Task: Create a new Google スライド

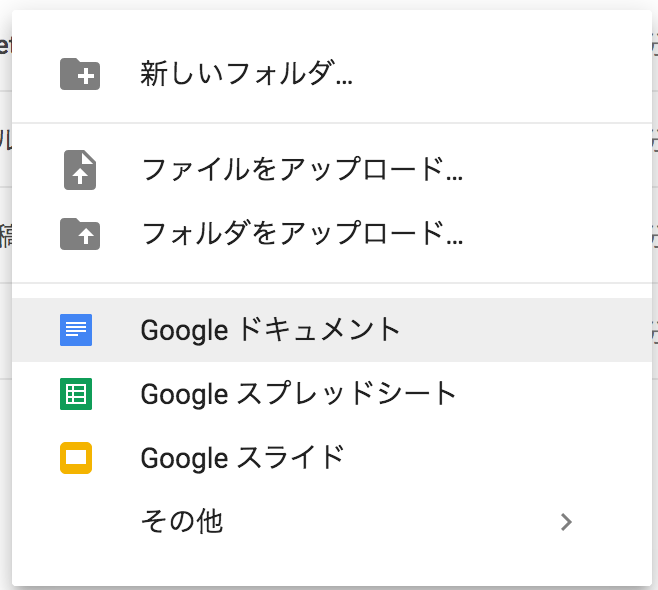Action: coord(332,458)
